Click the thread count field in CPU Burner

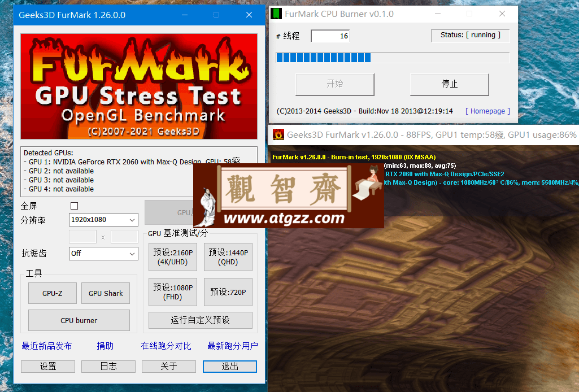point(330,36)
